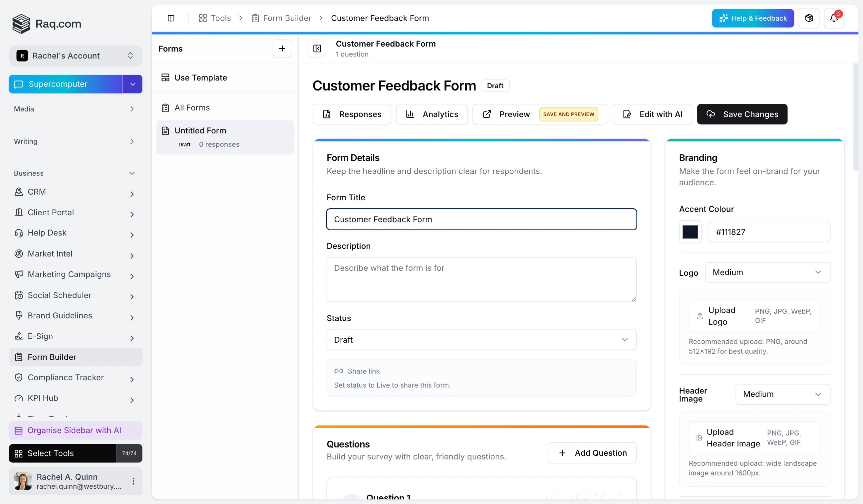The width and height of the screenshot is (863, 504).
Task: Open Supercomputer chat
Action: click(66, 84)
